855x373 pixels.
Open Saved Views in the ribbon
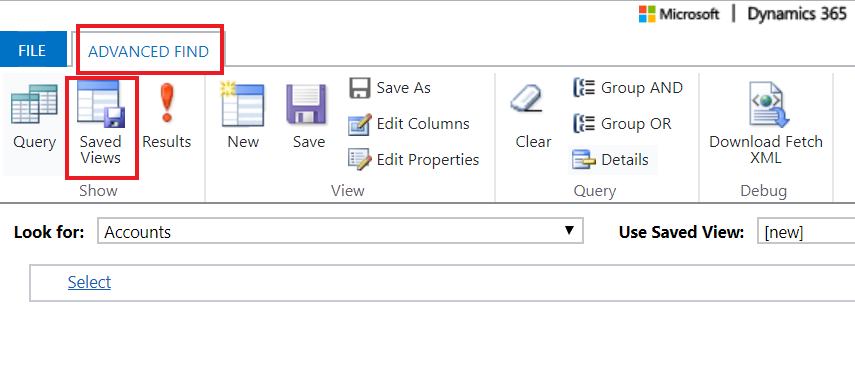point(100,123)
